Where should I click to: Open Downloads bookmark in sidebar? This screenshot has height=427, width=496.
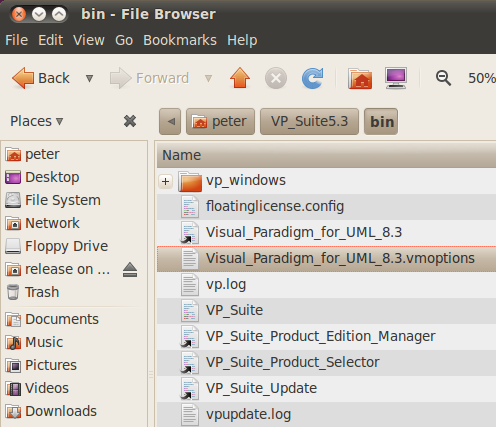click(51, 411)
